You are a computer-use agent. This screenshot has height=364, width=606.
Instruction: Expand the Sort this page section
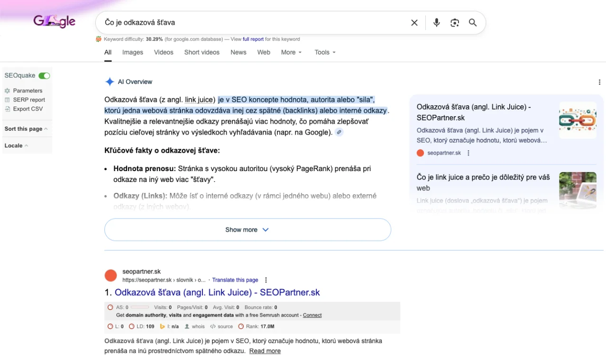26,129
